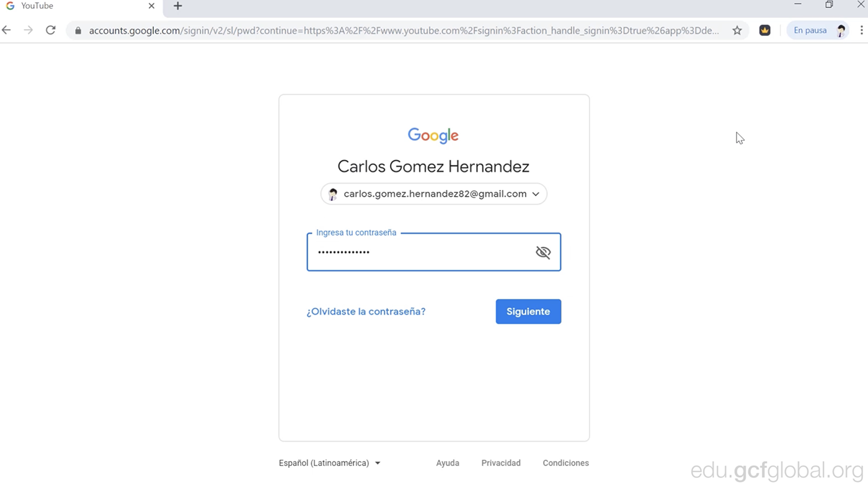Go back with the browser back arrow
868x484 pixels.
pyautogui.click(x=6, y=30)
